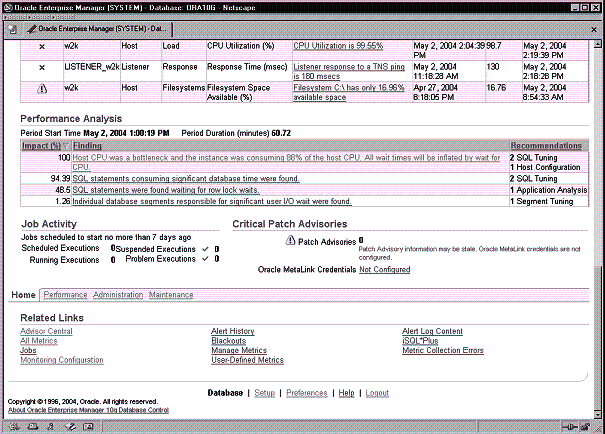Viewport: 605px width, 434px height.
Task: Open the 'Listener response to a TNS ping' link
Action: (349, 71)
